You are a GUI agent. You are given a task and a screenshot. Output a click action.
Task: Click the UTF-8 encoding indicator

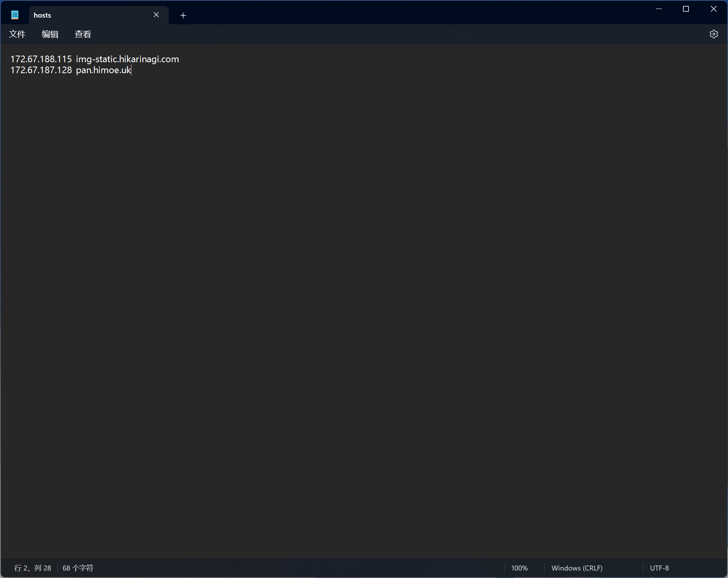[659, 568]
